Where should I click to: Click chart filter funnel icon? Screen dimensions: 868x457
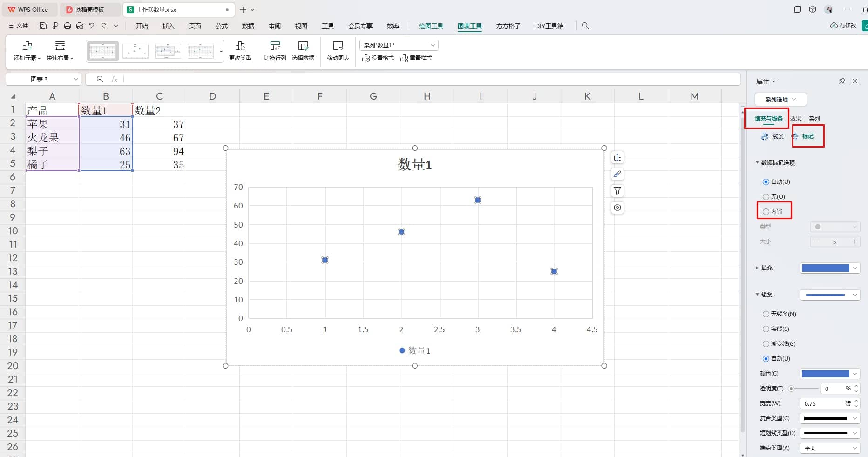[x=617, y=191]
